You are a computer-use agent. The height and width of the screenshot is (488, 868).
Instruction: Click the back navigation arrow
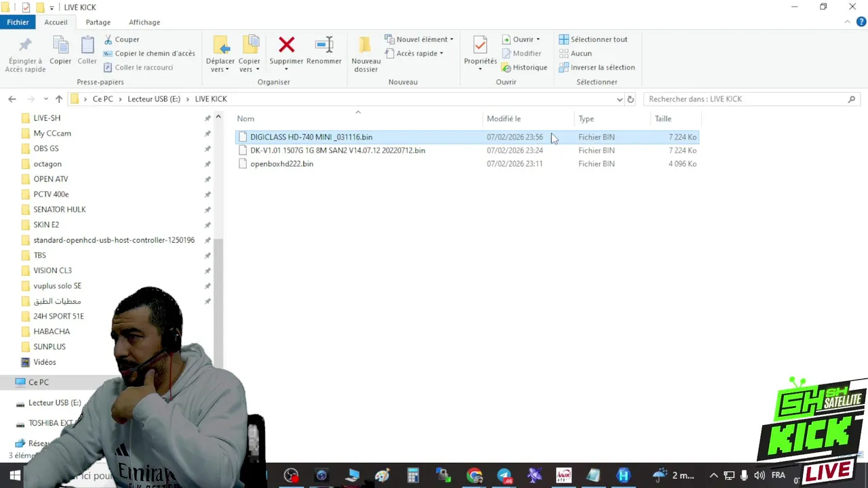click(12, 99)
